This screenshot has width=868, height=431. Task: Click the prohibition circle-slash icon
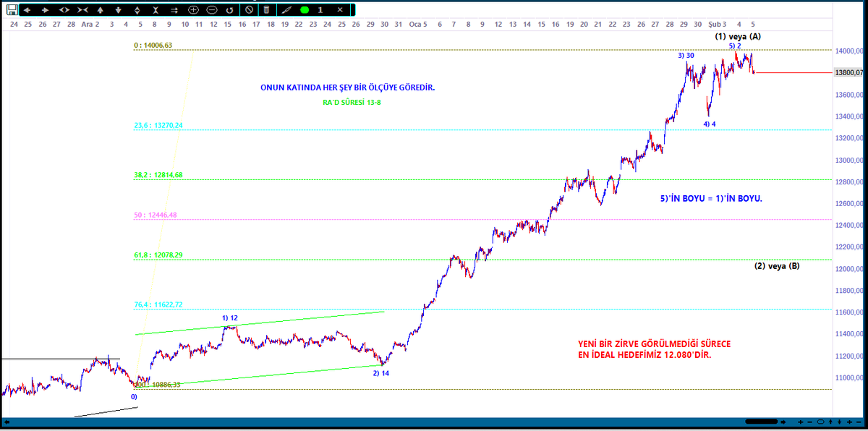coord(249,10)
